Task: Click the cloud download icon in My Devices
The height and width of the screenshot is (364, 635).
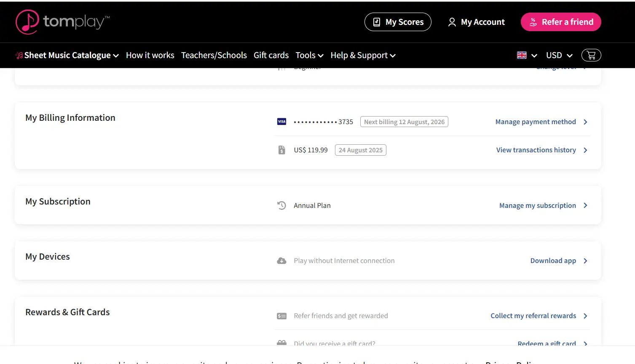Action: (281, 261)
